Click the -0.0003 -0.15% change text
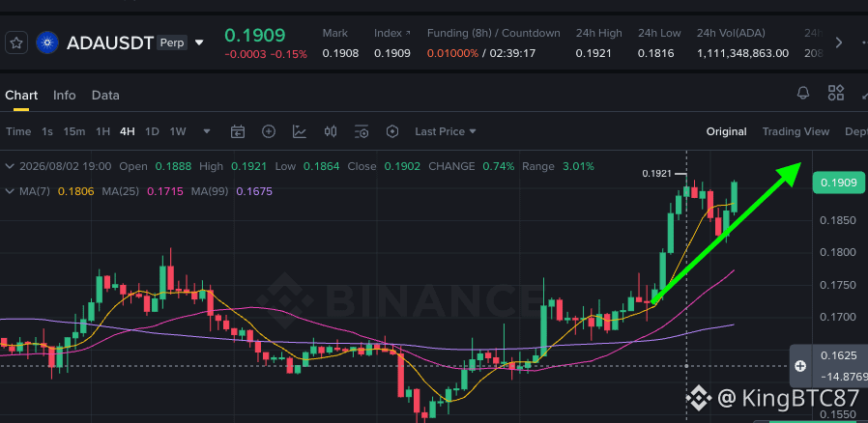The height and width of the screenshot is (423, 868). click(266, 54)
